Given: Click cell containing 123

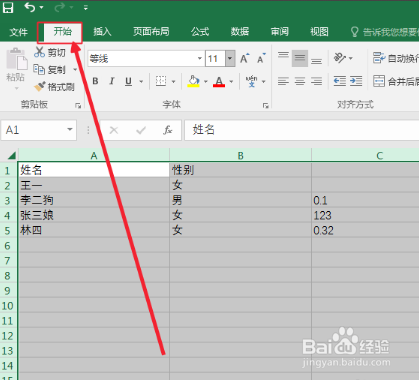Looking at the screenshot, I should pyautogui.click(x=365, y=215).
